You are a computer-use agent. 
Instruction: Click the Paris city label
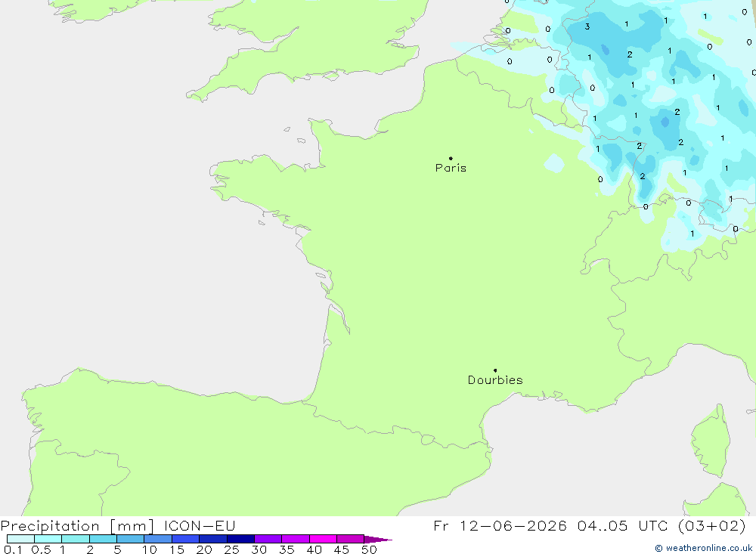click(451, 168)
